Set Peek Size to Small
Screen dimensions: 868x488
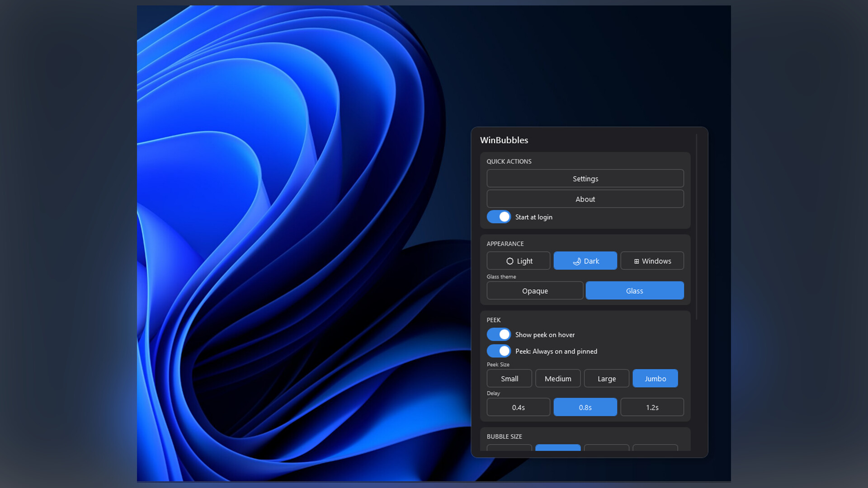tap(509, 378)
